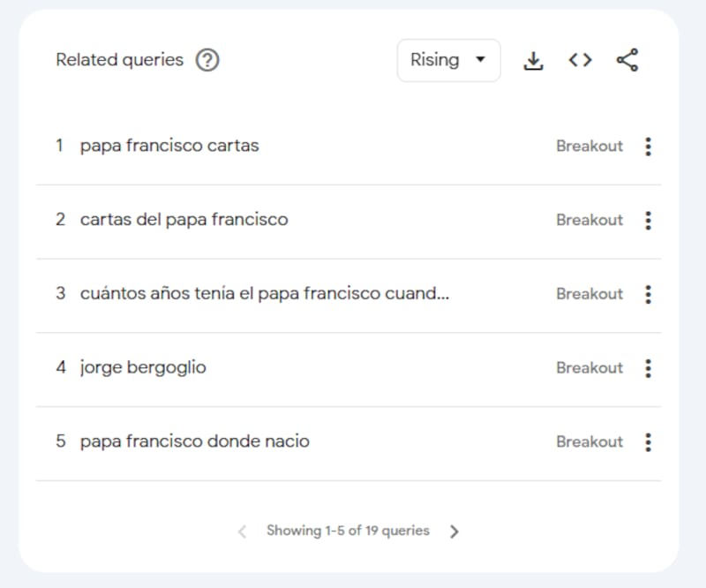Open the Related queries help tooltip
This screenshot has height=588, width=706.
(x=207, y=60)
